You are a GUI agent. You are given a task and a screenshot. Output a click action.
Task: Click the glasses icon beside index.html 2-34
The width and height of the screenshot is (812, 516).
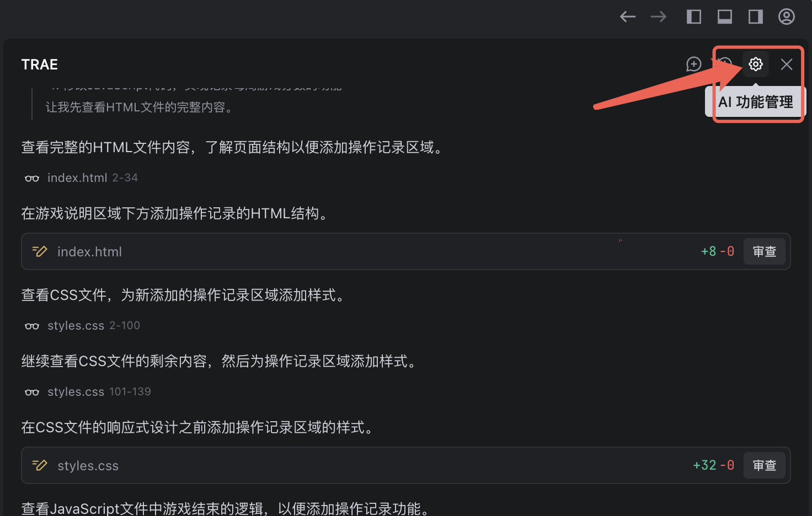(x=32, y=178)
